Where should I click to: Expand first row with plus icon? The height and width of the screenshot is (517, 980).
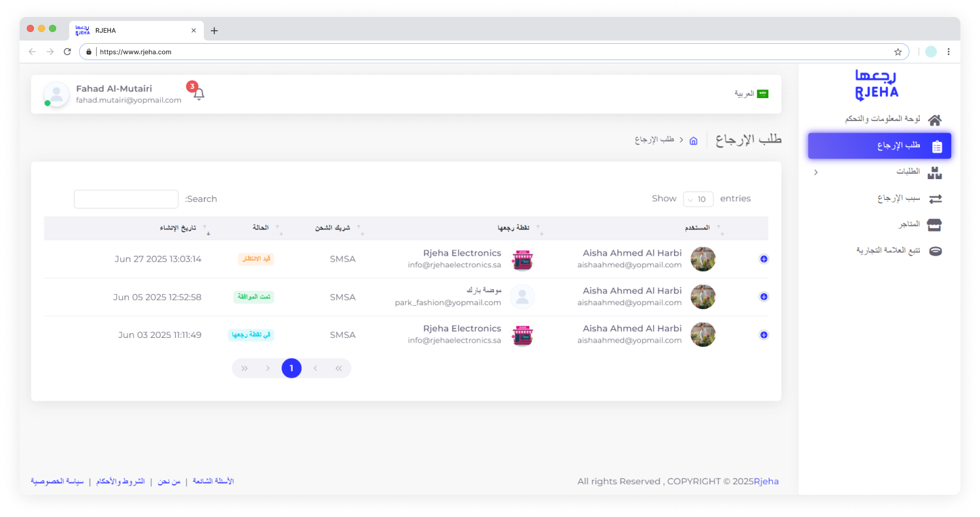tap(763, 259)
